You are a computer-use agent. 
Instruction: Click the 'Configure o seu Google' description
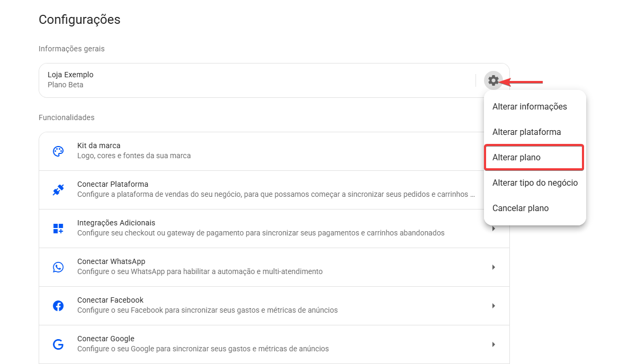pos(203,349)
